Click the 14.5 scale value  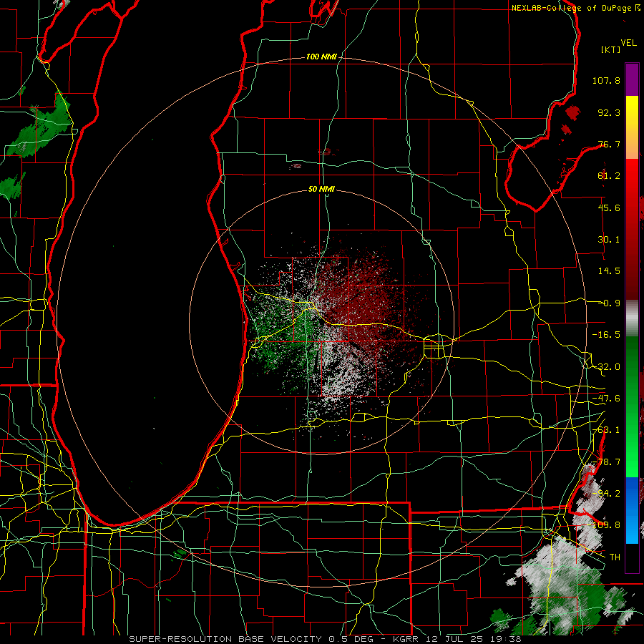[609, 271]
